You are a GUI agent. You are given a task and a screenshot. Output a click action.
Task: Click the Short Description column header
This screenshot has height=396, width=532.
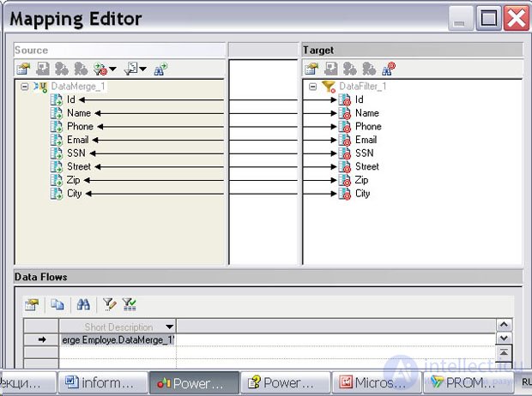pyautogui.click(x=118, y=327)
